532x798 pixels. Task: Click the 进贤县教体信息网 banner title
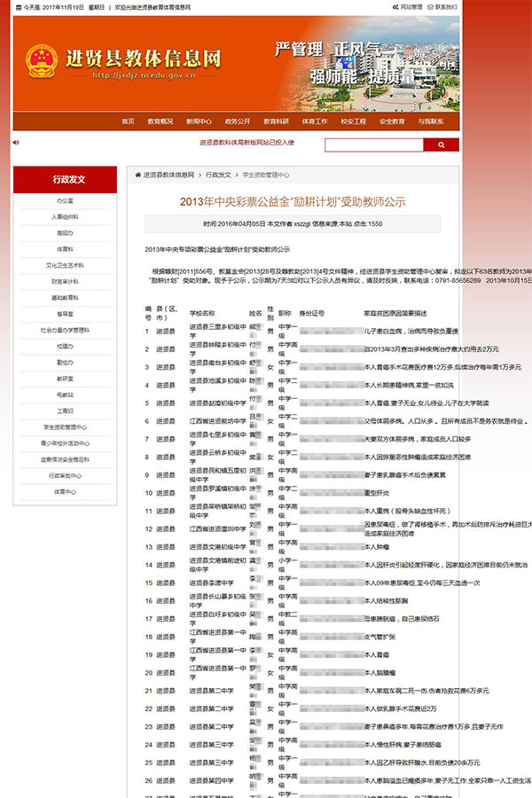click(x=143, y=59)
